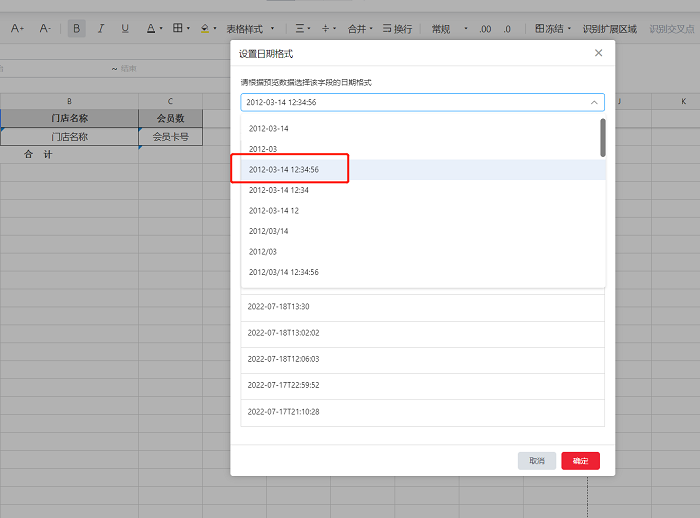The image size is (700, 518).
Task: Click 取消 cancel button
Action: (537, 461)
